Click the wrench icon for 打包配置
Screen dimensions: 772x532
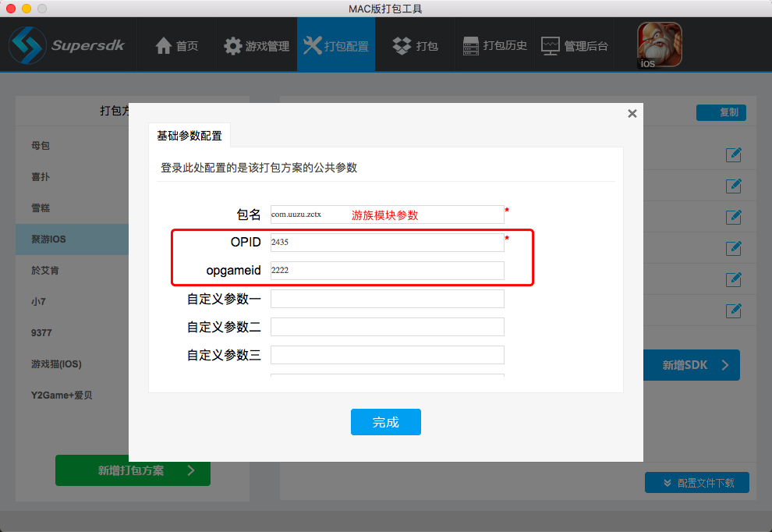click(313, 45)
